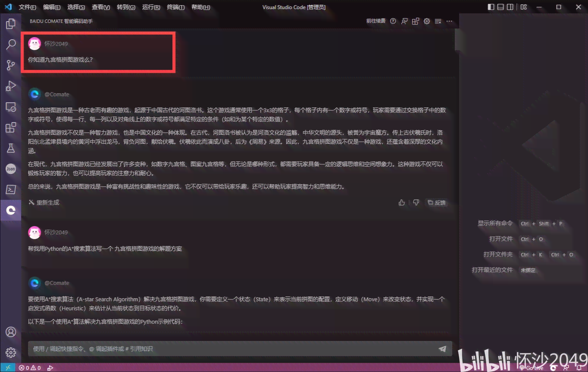
Task: Open the 选择(S) menu
Action: [76, 7]
